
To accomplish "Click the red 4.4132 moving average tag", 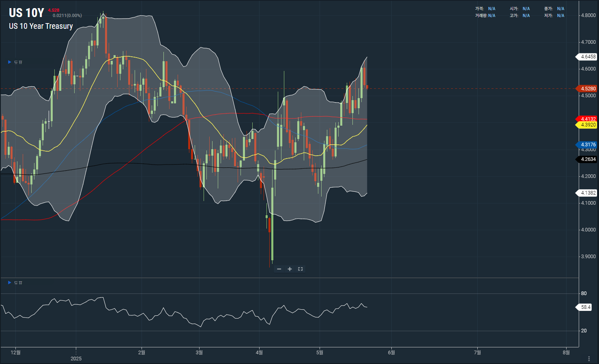I will [588, 119].
